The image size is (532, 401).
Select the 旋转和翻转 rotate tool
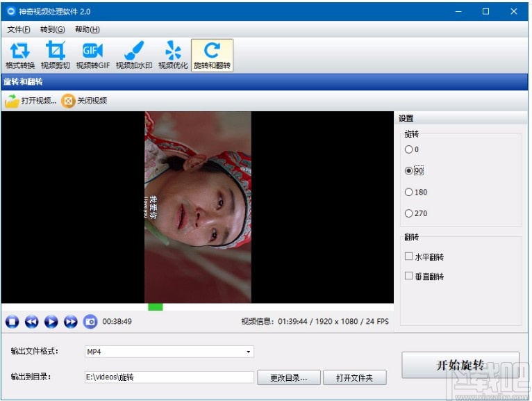pyautogui.click(x=212, y=56)
